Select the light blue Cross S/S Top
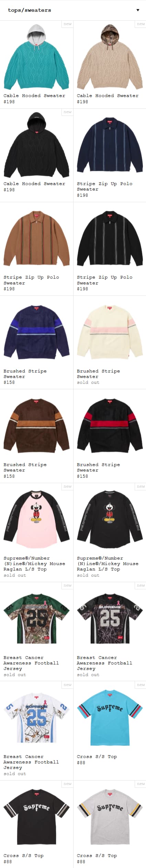Screen dimensions: 146x868 pos(110,718)
